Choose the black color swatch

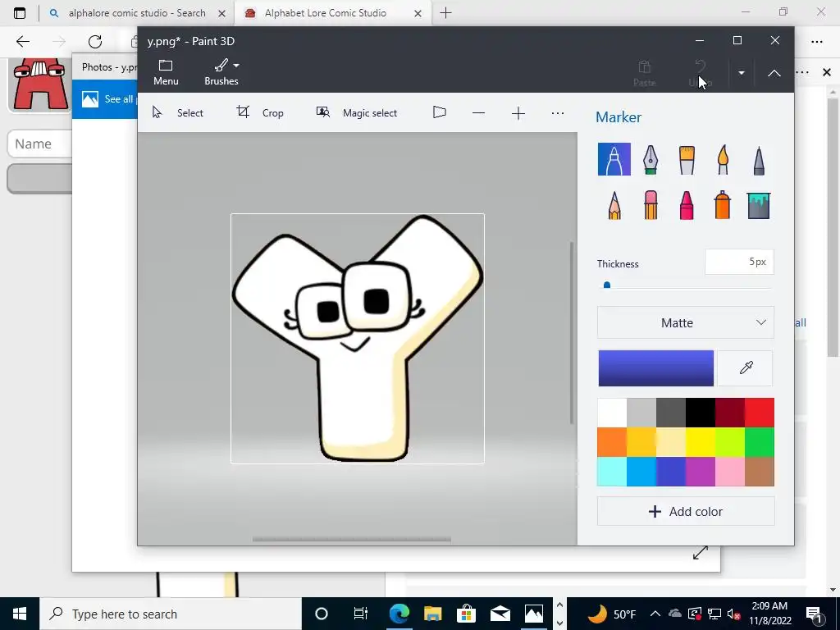pos(701,413)
